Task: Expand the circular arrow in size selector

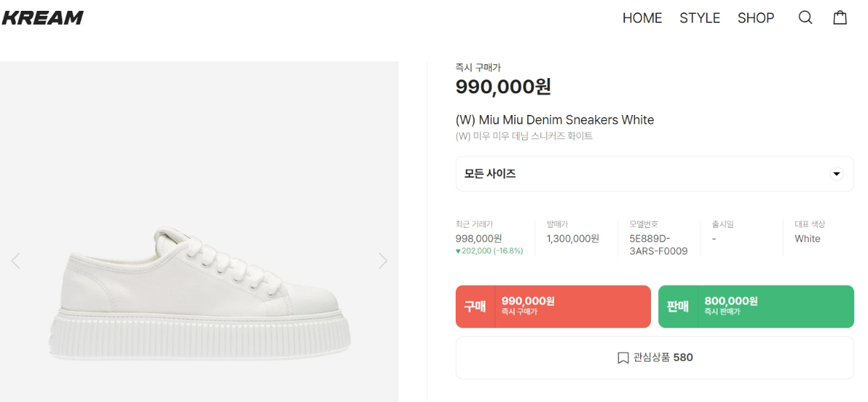Action: click(x=836, y=174)
